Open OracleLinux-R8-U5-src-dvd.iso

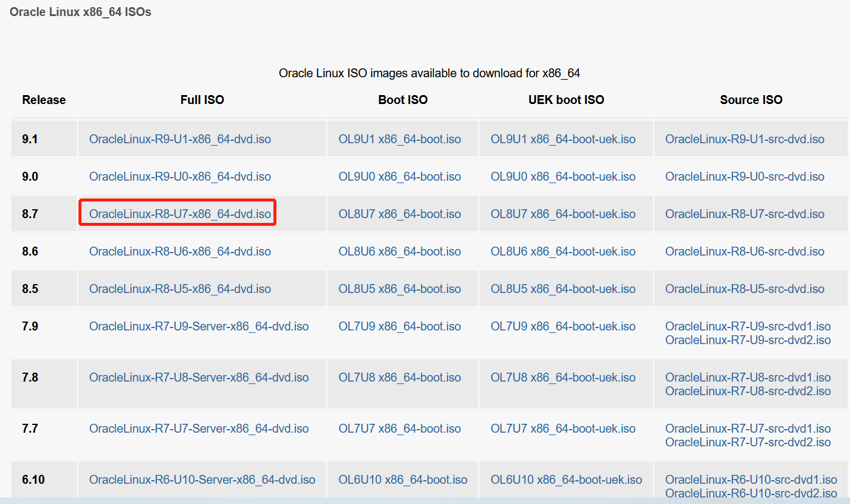(745, 289)
